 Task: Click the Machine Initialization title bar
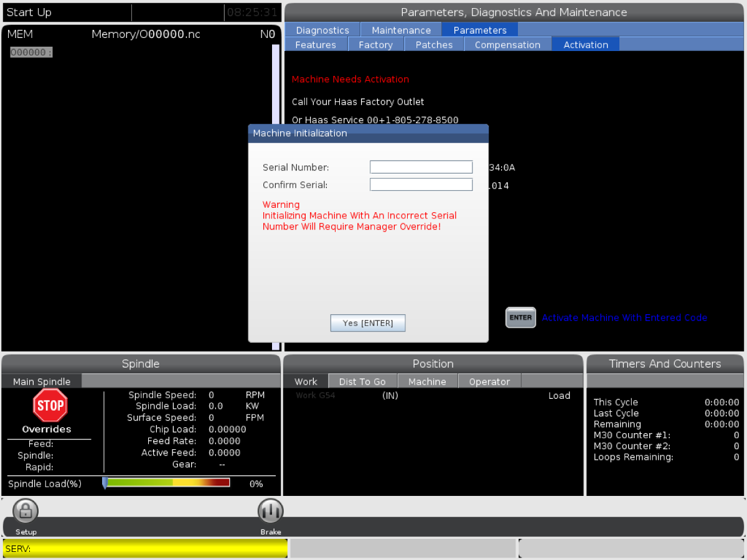[x=369, y=133]
